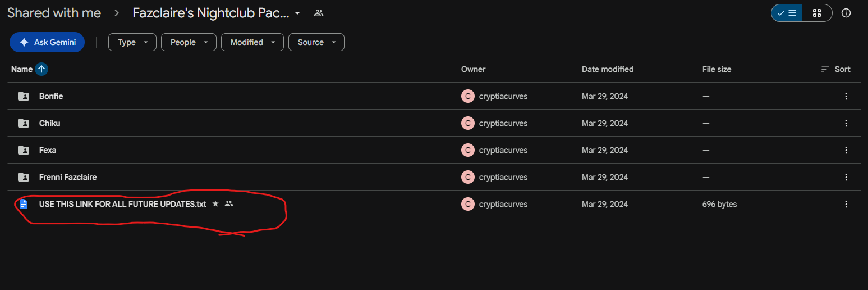Click the star icon on the txt file
Viewport: 868px width, 290px height.
point(215,203)
